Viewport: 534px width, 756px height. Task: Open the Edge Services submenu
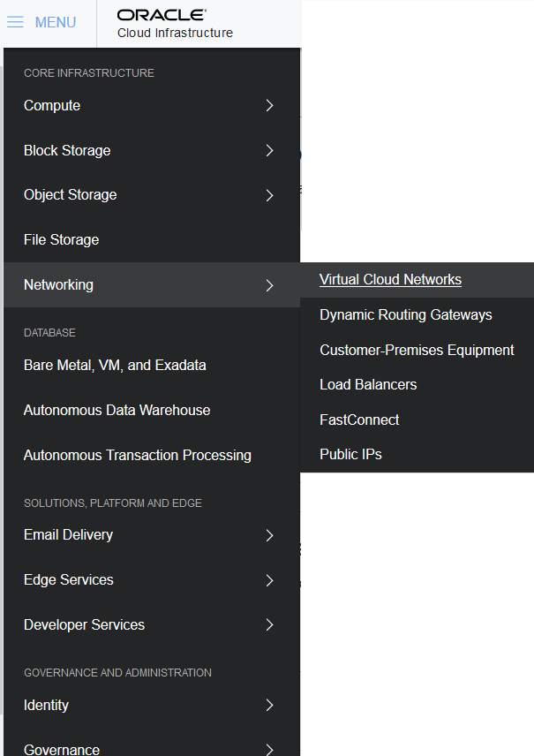coord(269,579)
